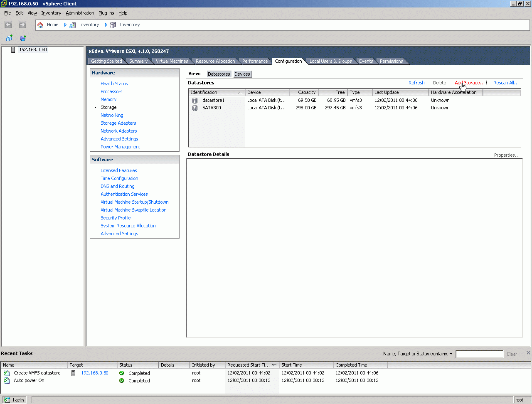Click the second Inventory breadcrumb icon
532x404 pixels.
[x=113, y=25]
